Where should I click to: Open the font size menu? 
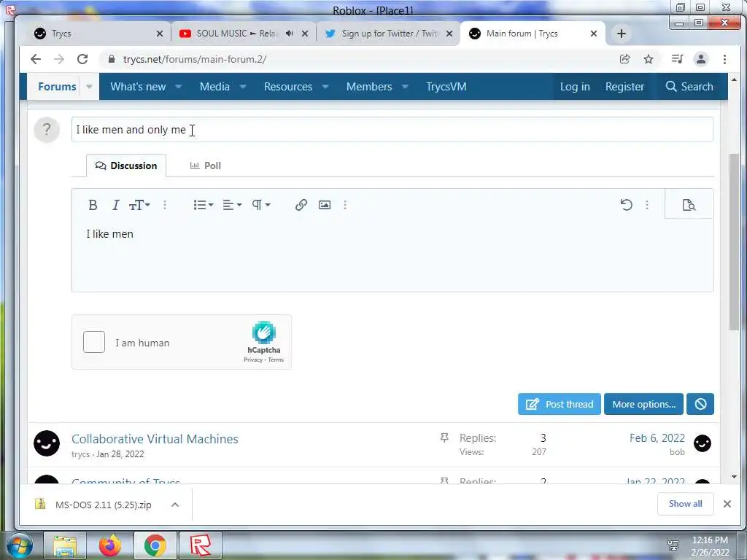click(139, 205)
